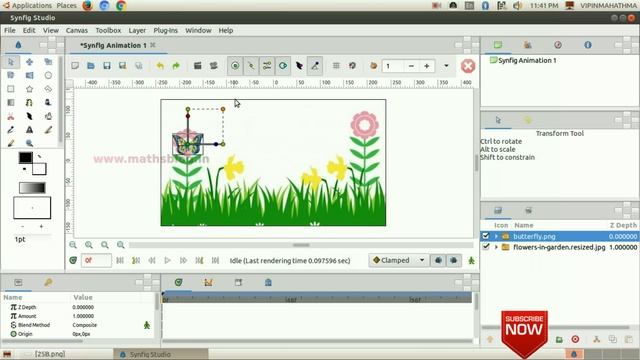Viewport: 640px width, 360px height.
Task: Select the Rectangle tool
Action: pos(11,89)
